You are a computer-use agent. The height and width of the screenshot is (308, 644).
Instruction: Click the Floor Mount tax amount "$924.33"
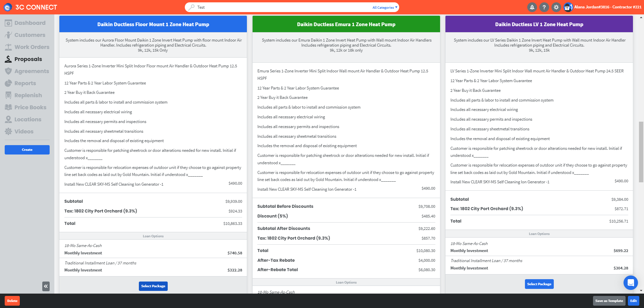click(x=235, y=211)
